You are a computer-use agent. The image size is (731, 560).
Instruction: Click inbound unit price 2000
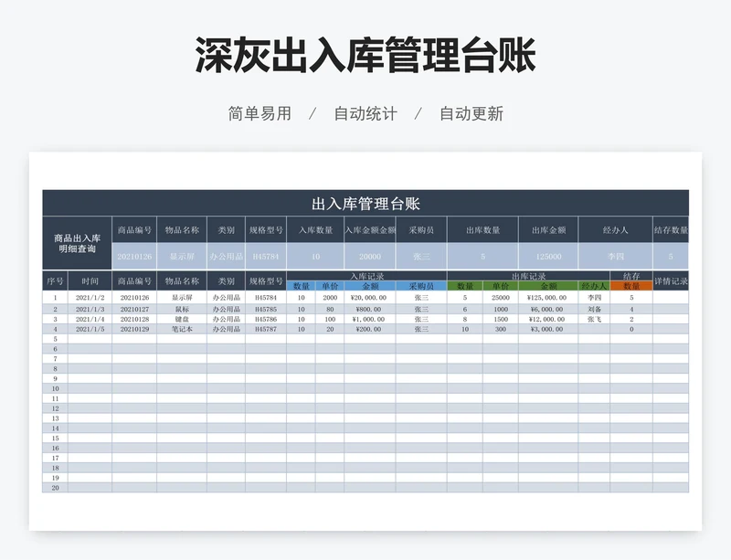[x=330, y=298]
